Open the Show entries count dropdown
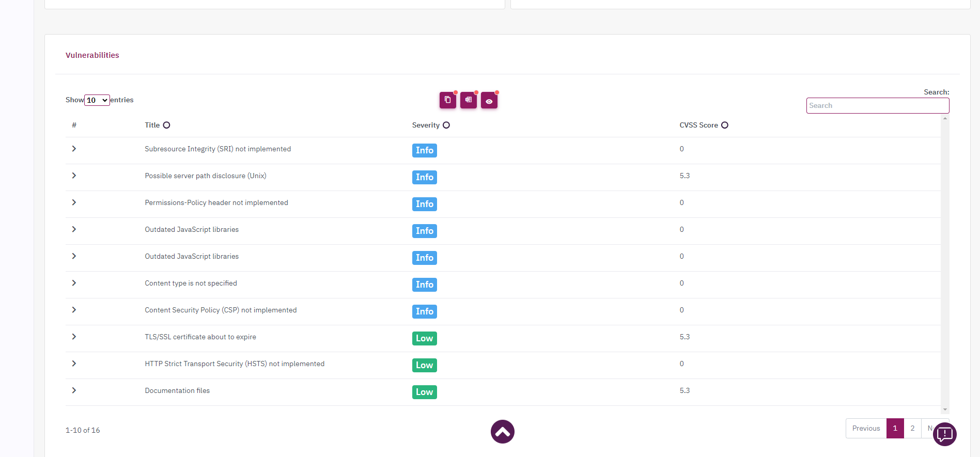The image size is (980, 457). tap(97, 100)
